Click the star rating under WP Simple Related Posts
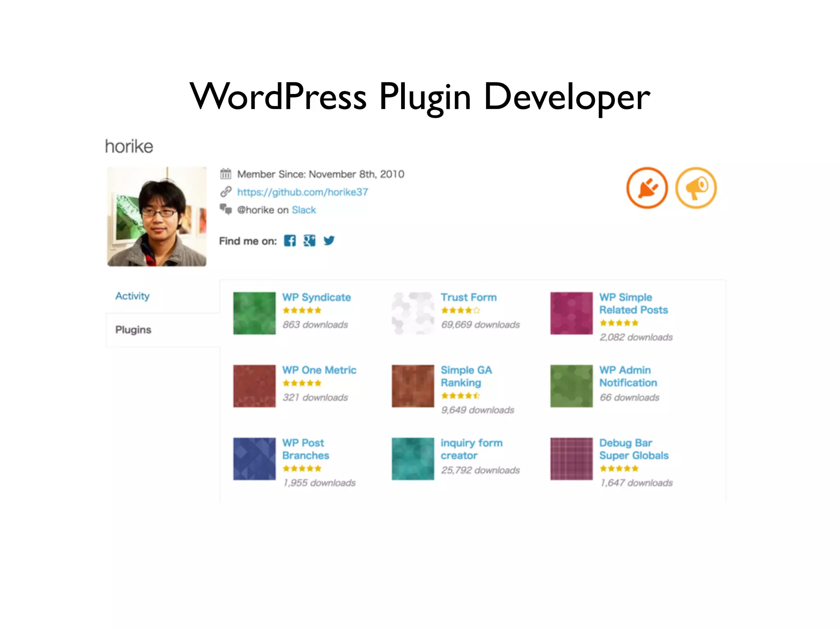 619,323
